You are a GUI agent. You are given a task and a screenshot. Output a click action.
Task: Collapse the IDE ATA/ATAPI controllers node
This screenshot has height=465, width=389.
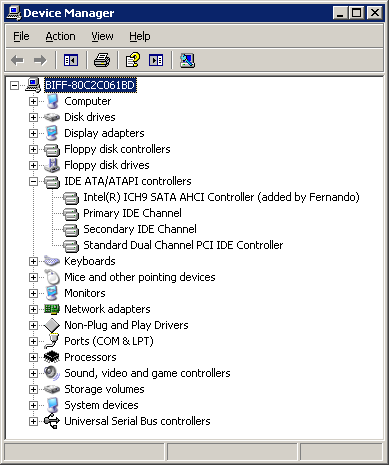coord(33,181)
